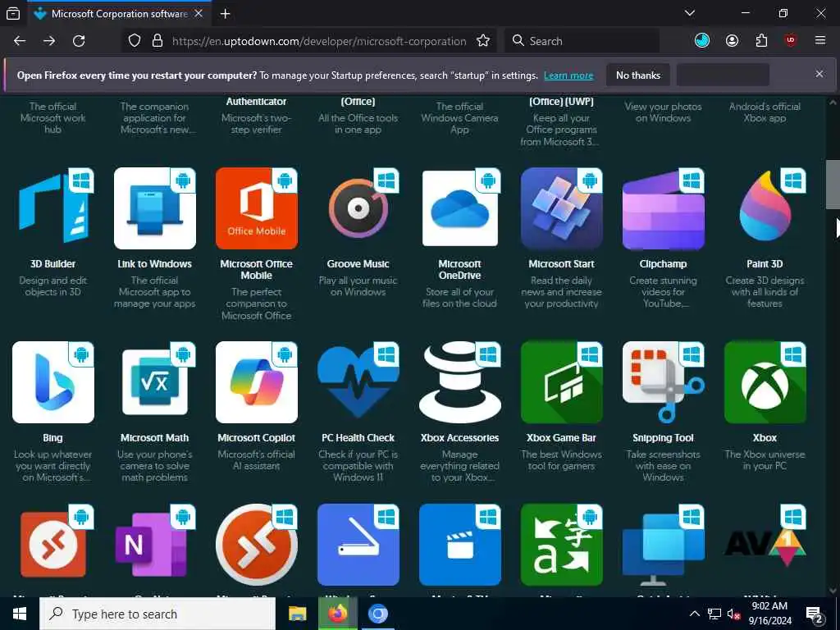Switch to Firefox in the taskbar
The image size is (840, 630).
coord(337,614)
